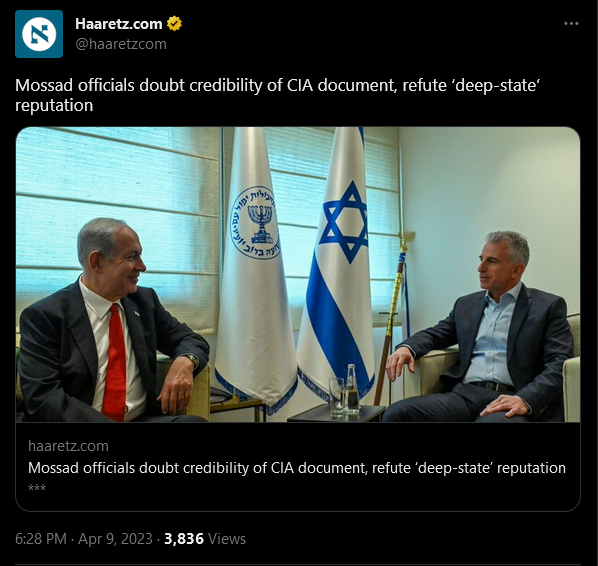598x566 pixels.
Task: Open the Haaretz profile avatar logo
Action: pos(39,34)
